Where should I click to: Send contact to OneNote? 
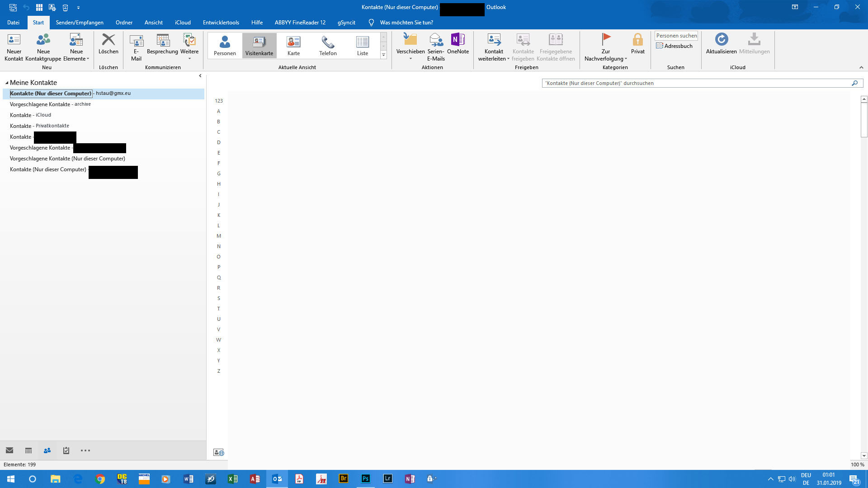point(458,41)
